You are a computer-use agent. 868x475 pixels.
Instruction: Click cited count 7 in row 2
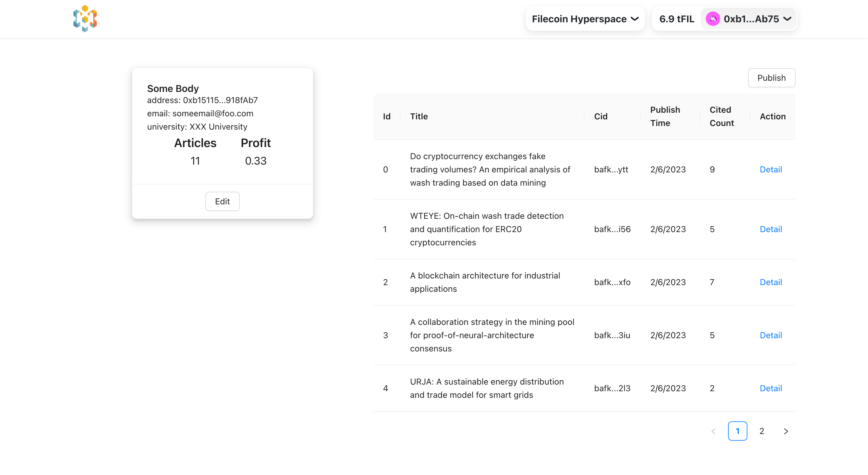tap(712, 282)
